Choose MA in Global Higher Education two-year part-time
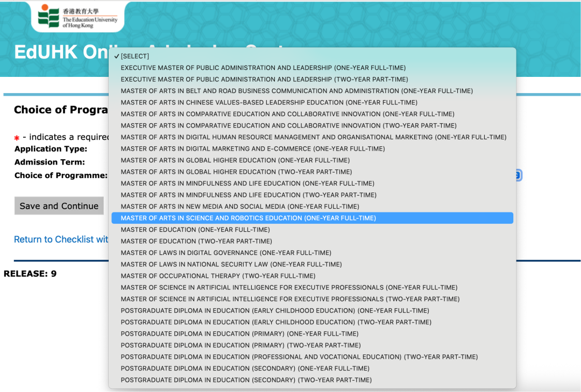The width and height of the screenshot is (581, 392). point(236,172)
